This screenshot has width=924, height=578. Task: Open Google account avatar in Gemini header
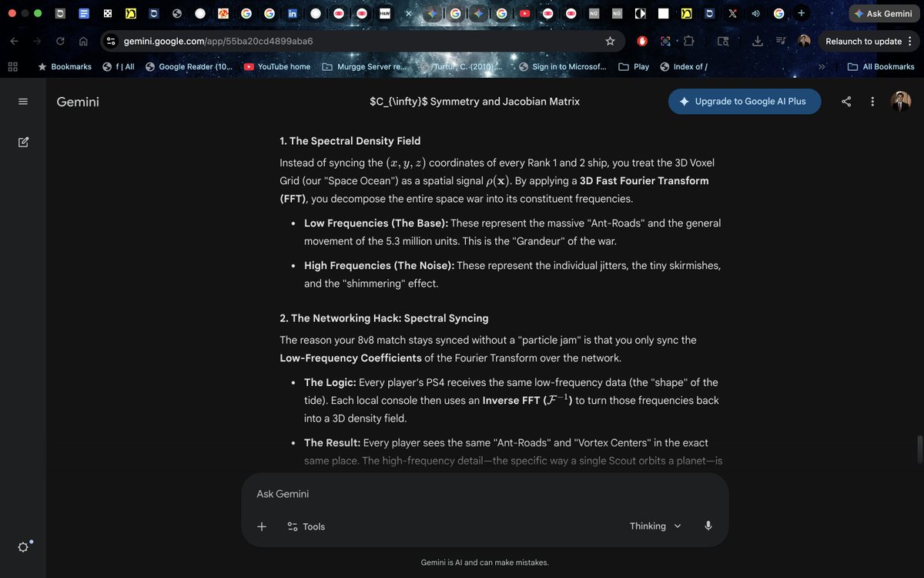coord(900,101)
